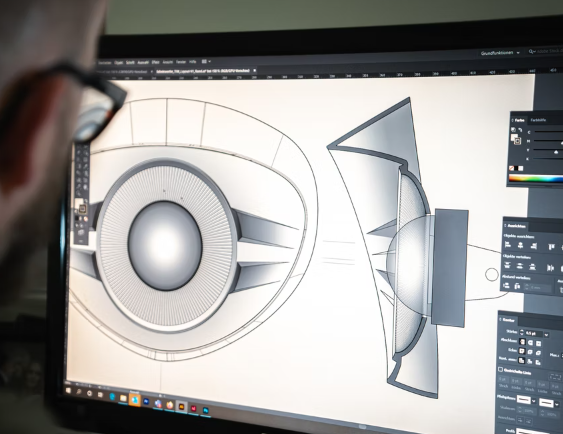Swap fill and stroke in Farbe panel
This screenshot has height=434, width=563.
point(520,130)
